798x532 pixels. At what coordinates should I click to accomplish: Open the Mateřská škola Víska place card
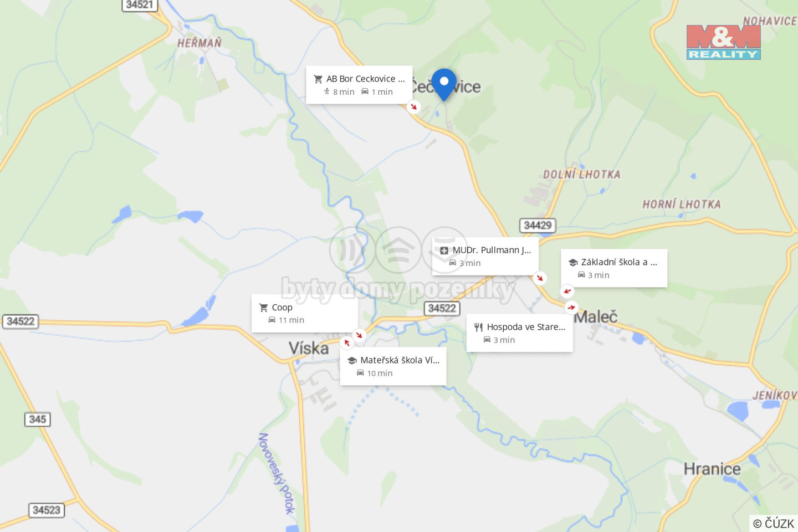pyautogui.click(x=393, y=366)
